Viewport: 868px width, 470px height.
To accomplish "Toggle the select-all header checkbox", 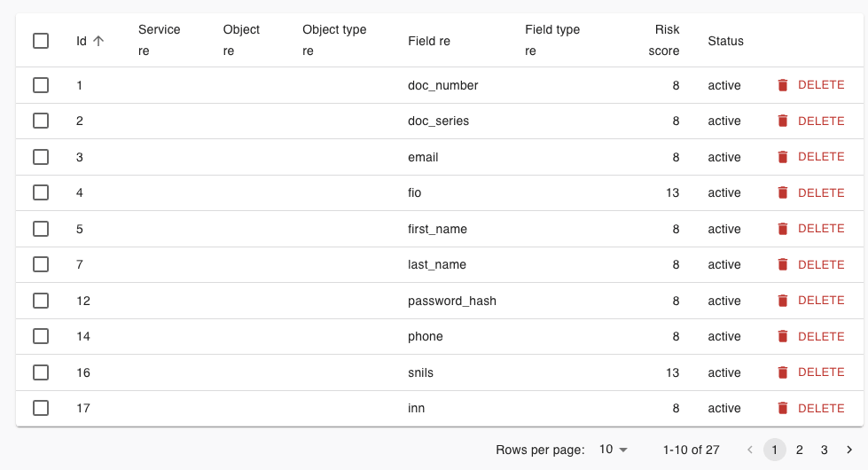I will (x=41, y=41).
